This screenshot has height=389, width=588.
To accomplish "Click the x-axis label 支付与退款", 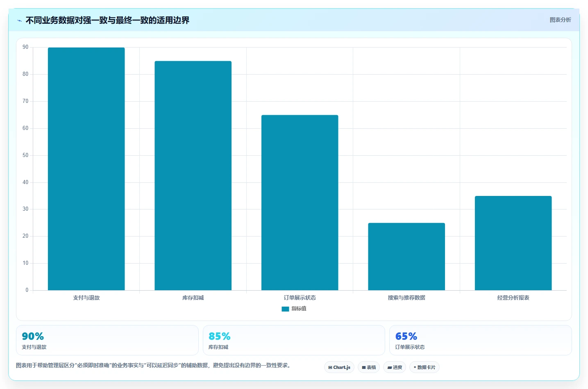I will point(86,298).
